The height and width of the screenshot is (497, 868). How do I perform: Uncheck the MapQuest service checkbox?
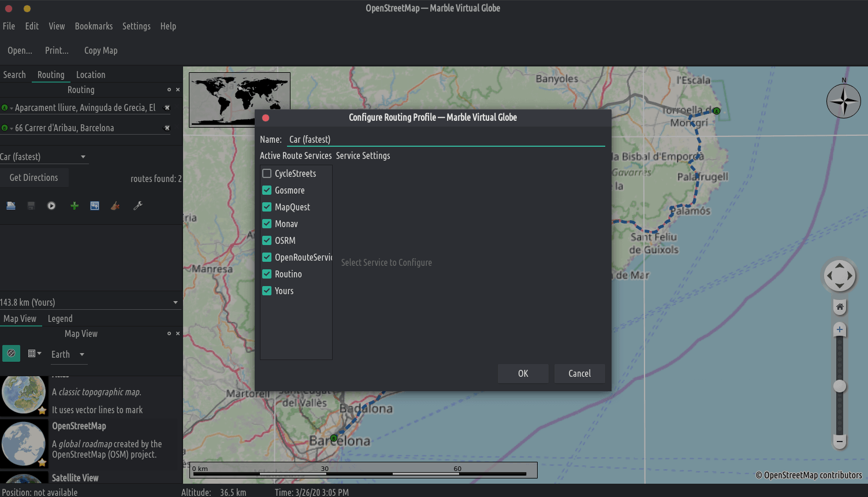click(267, 207)
